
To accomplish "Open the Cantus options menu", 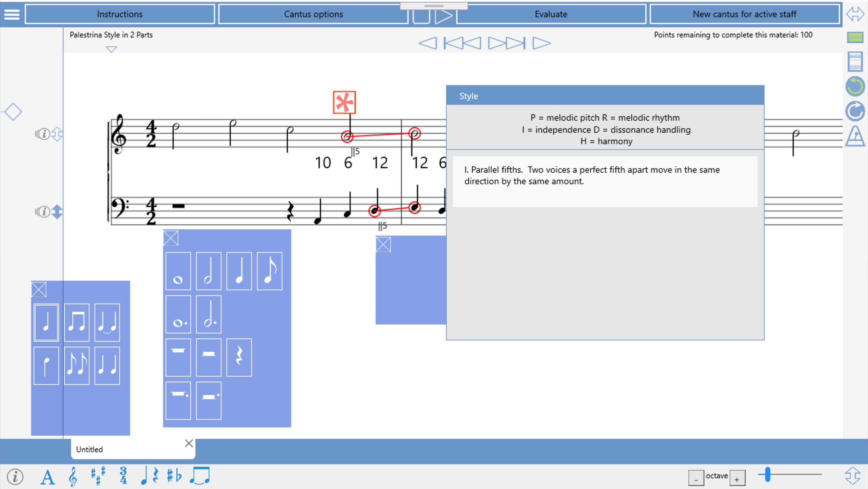I will [x=313, y=14].
